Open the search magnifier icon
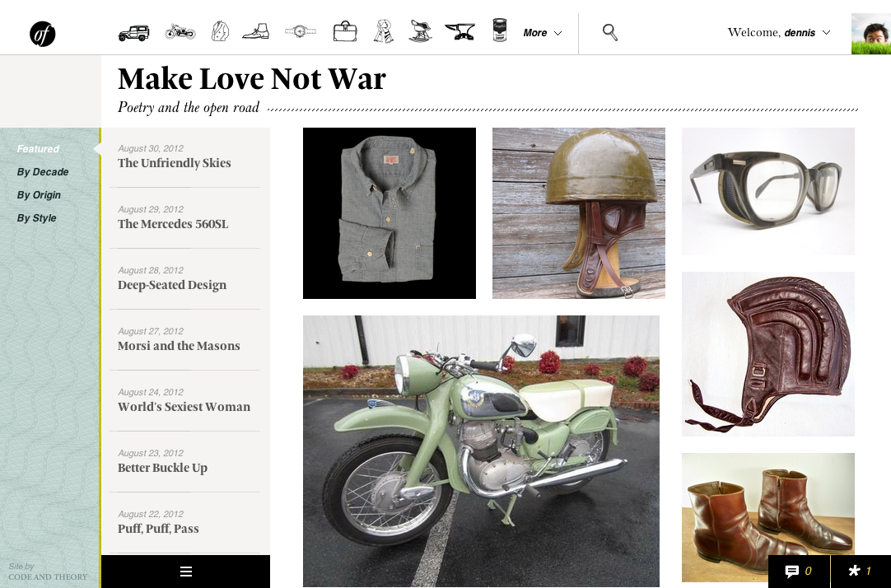891x588 pixels. (x=609, y=32)
